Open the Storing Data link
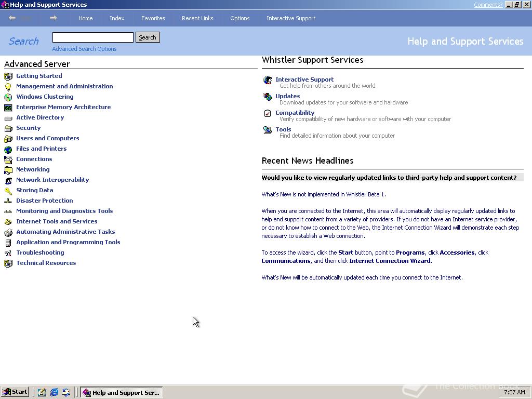 35,190
